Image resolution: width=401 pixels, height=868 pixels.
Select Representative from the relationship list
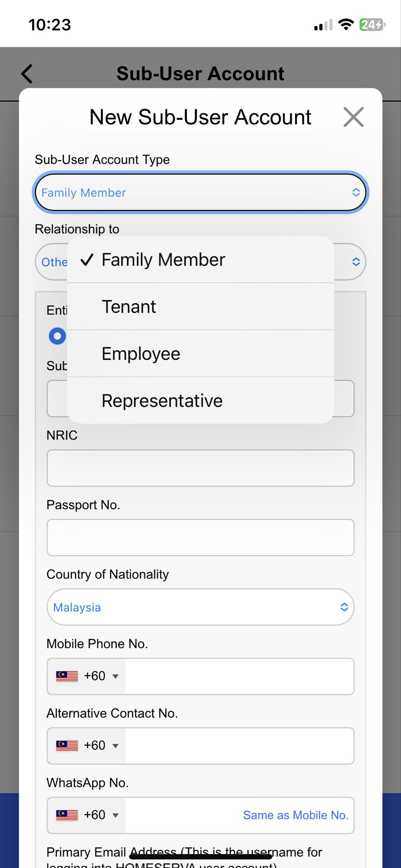[162, 400]
